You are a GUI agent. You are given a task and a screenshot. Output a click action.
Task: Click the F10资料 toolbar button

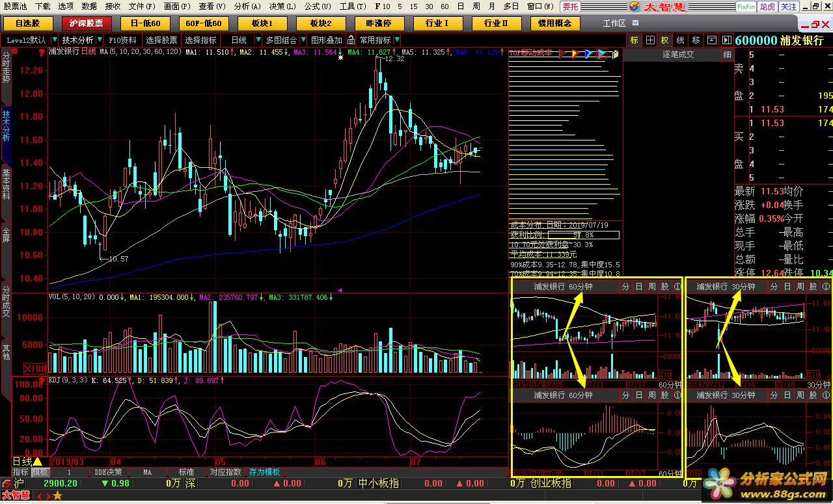click(122, 40)
